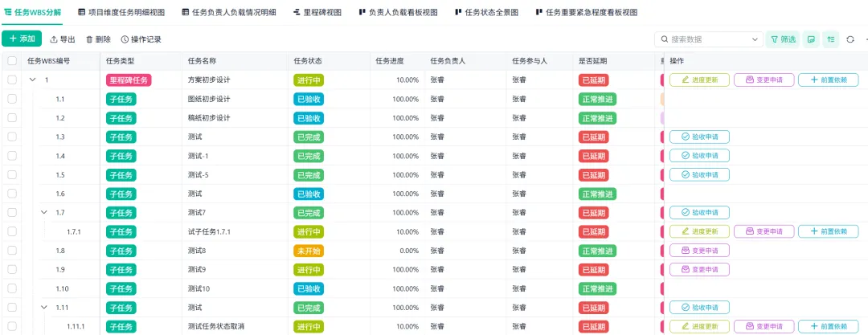
Task: Check the box for 稿纸初步设计 row
Action: point(12,118)
